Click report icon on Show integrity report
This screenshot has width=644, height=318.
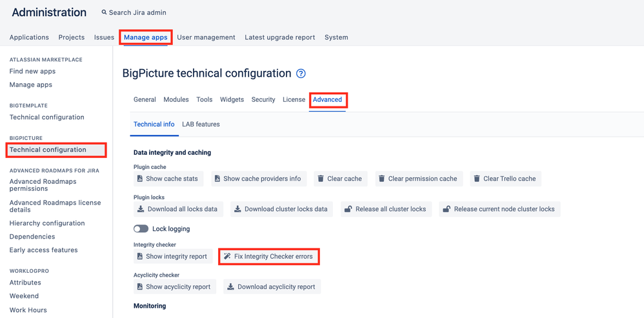point(139,257)
